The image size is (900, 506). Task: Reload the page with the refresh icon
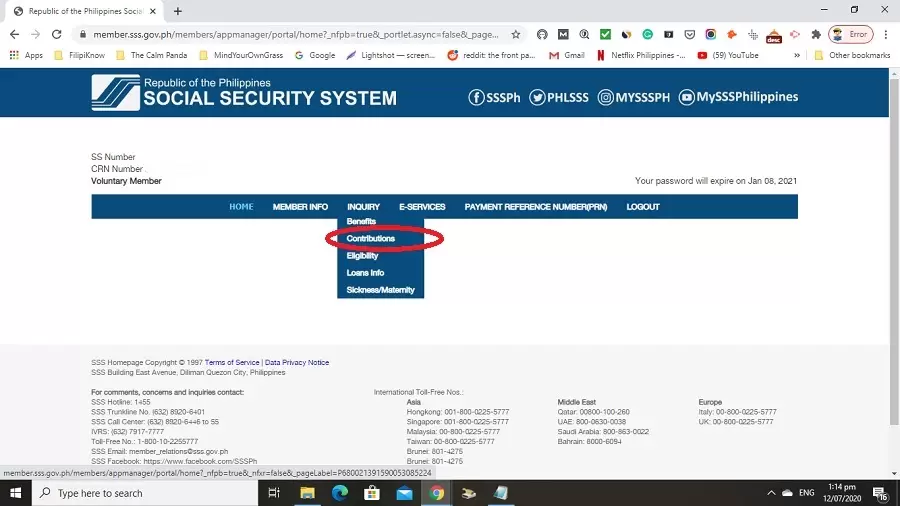coord(56,34)
